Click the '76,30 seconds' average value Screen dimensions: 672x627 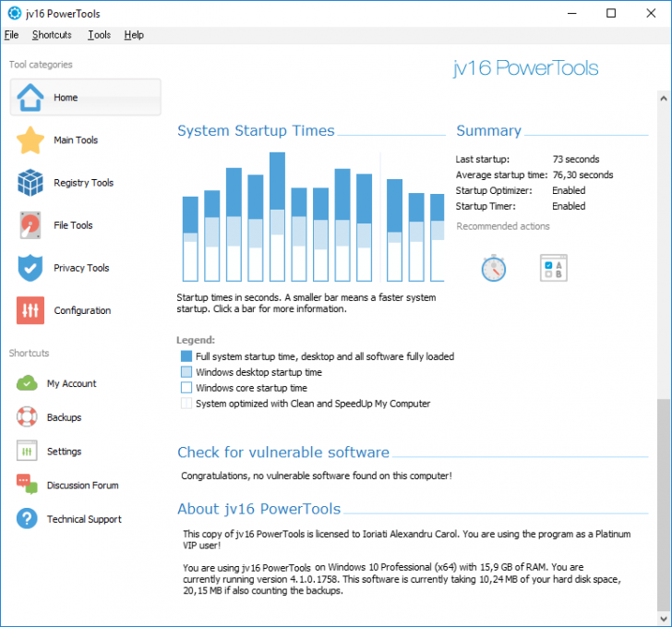582,175
